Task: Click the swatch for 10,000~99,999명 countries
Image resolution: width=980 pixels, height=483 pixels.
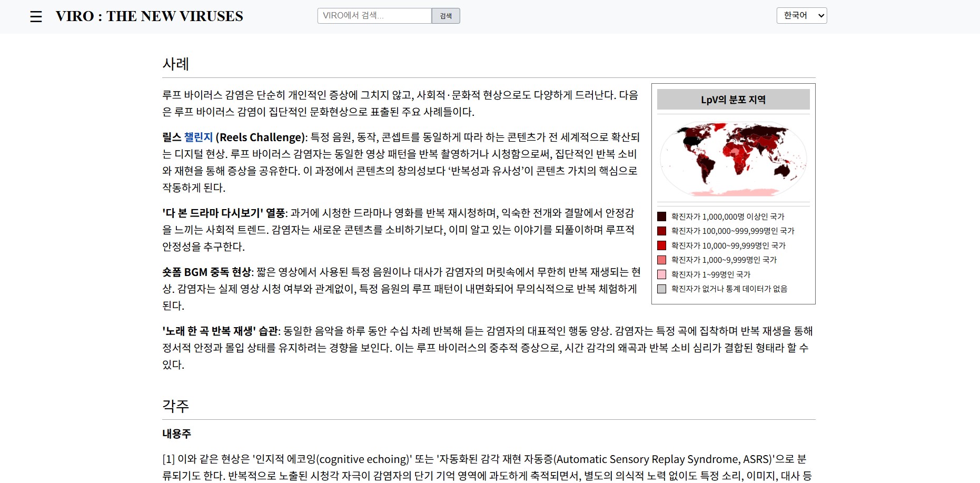Action: point(662,245)
